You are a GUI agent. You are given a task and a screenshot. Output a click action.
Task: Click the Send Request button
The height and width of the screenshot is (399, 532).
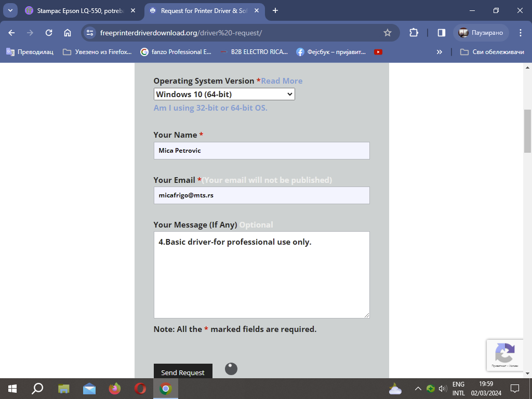183,371
